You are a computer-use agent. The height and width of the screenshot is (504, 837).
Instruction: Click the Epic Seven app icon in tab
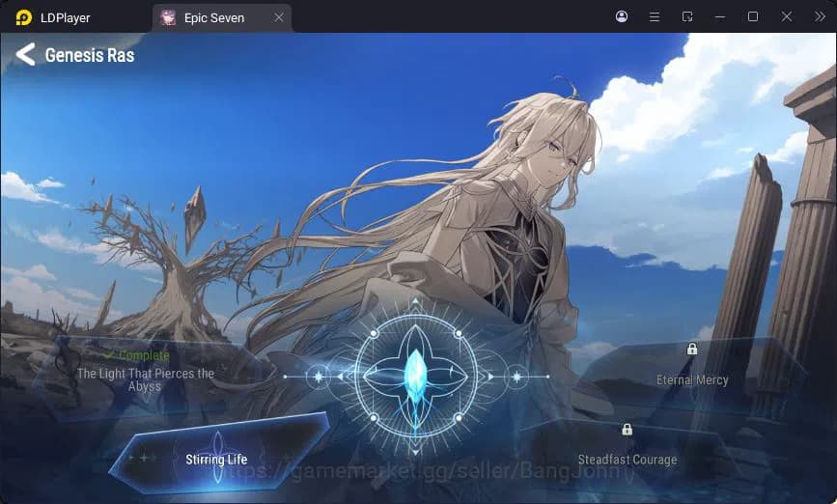click(x=169, y=17)
